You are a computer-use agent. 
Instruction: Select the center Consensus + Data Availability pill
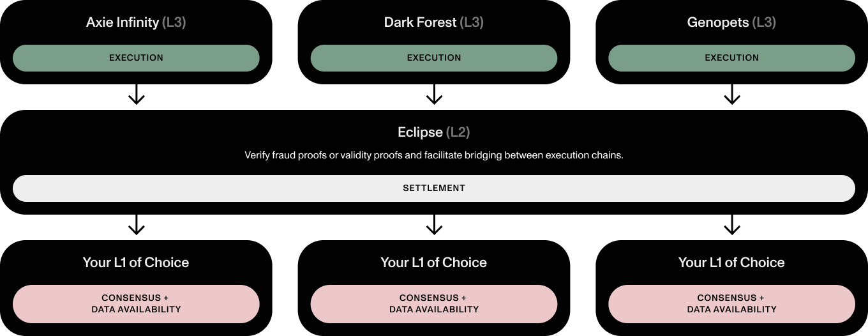(433, 303)
